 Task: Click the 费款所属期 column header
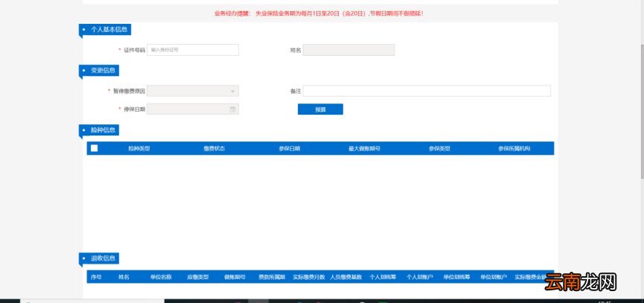click(272, 277)
